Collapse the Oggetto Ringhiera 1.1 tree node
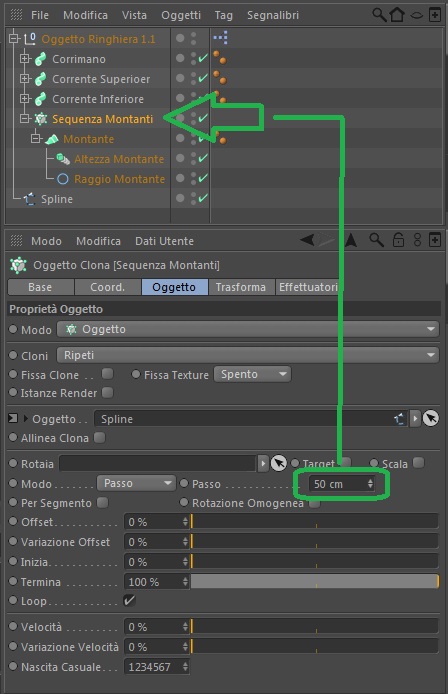Viewport: 448px width, 694px height. pos(14,39)
